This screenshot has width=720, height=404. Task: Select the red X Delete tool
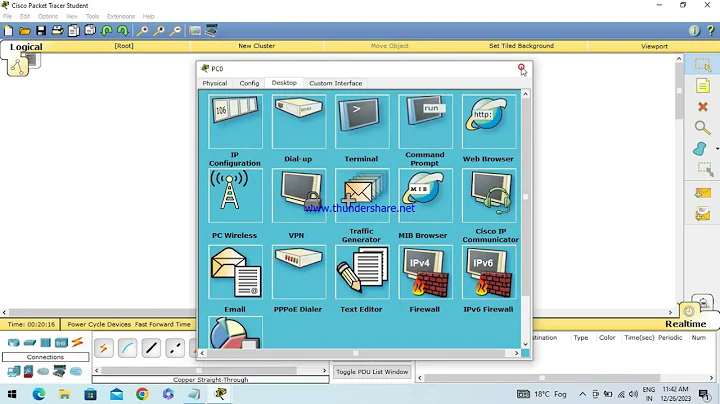703,107
